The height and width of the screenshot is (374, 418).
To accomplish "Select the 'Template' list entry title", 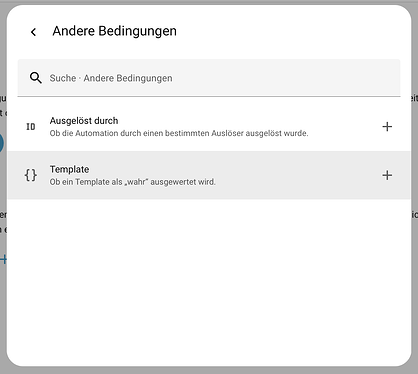I will pos(69,169).
